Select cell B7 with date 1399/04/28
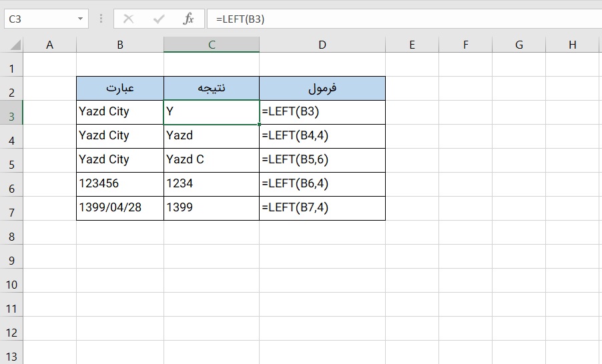 click(120, 208)
